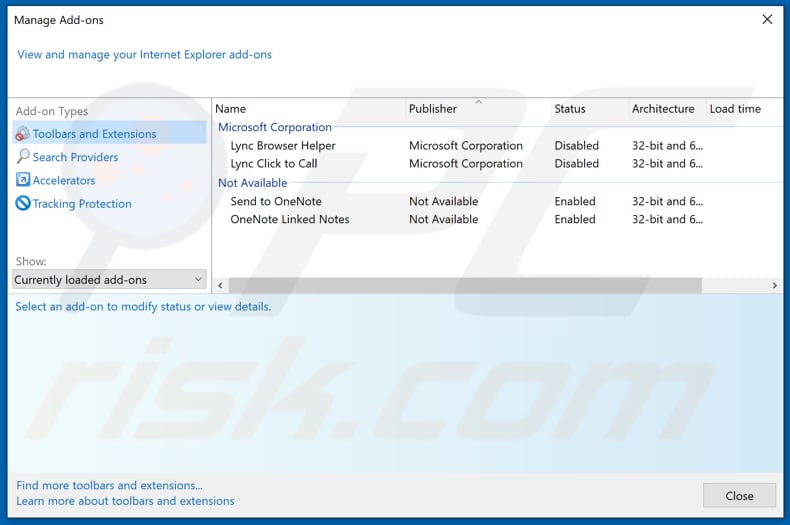Open Find more toolbars and extensions link
This screenshot has height=525, width=790.
[109, 485]
